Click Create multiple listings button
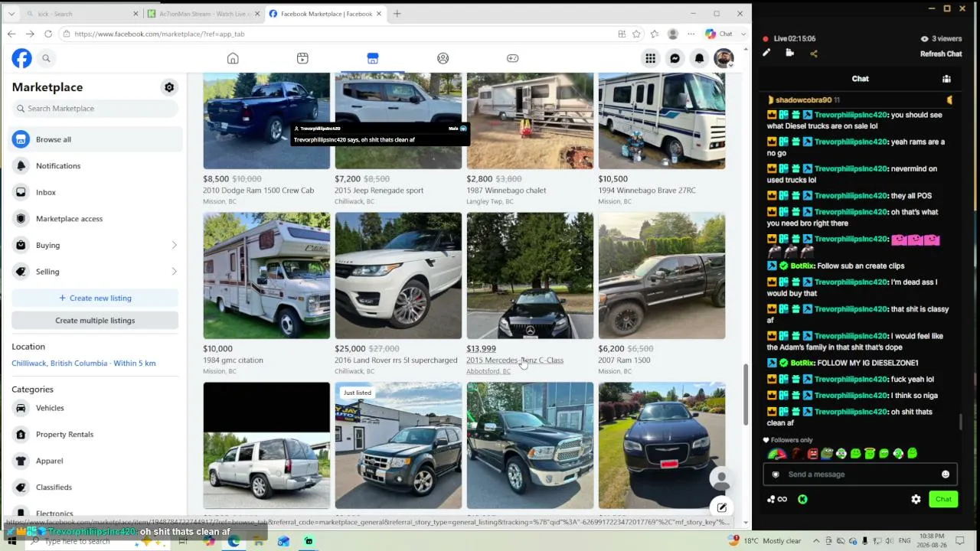 [95, 321]
